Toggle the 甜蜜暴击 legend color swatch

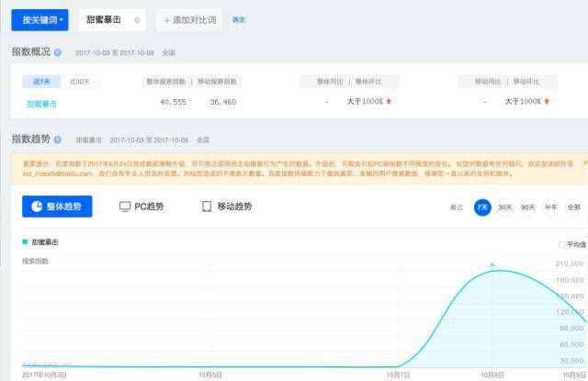[x=25, y=242]
